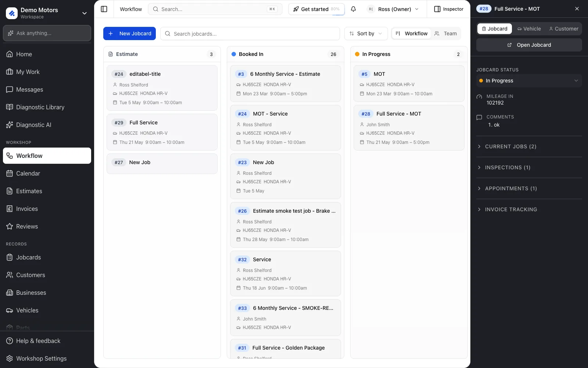Select the Customer tab in inspector
Screen dimensions: 588x368
tap(563, 29)
